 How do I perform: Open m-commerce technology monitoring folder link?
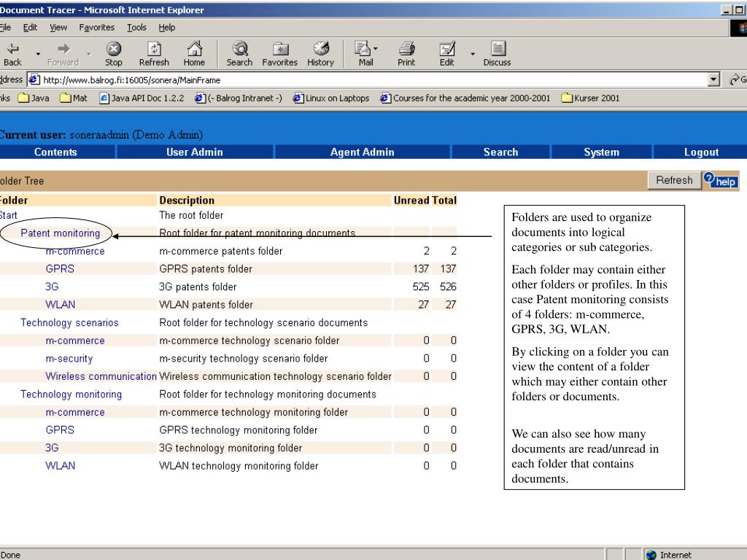click(75, 412)
